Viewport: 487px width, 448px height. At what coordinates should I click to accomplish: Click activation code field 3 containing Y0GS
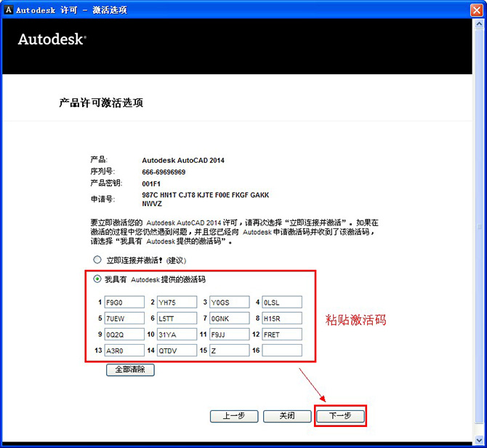click(x=229, y=302)
